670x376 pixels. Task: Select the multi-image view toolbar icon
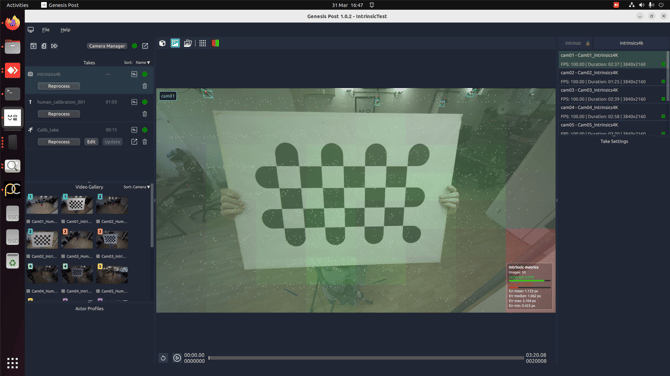[x=188, y=43]
